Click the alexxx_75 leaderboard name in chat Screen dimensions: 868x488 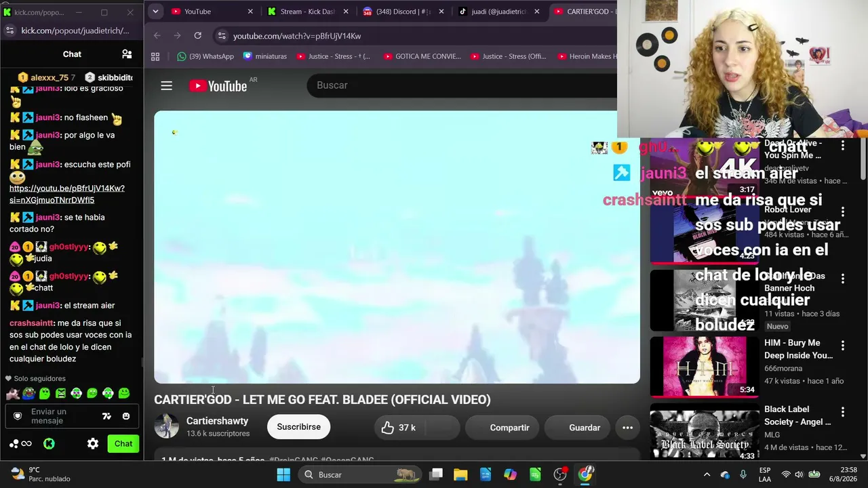(x=50, y=78)
